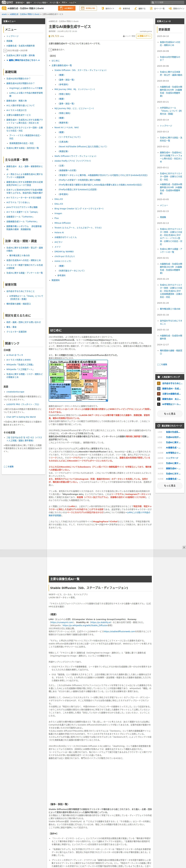Click the メンバー限定 lock icon
This screenshot has height=868, width=186.
tap(124, 36)
